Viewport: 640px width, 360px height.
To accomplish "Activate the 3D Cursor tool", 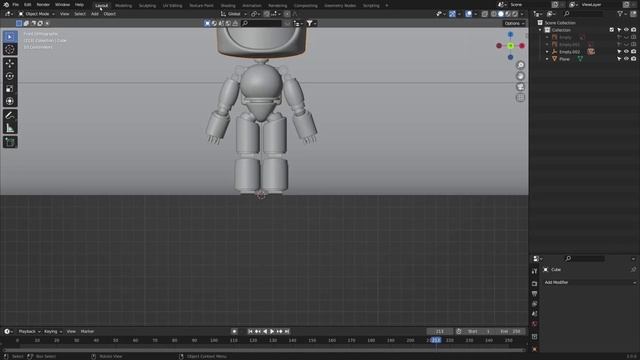I will click(10, 49).
